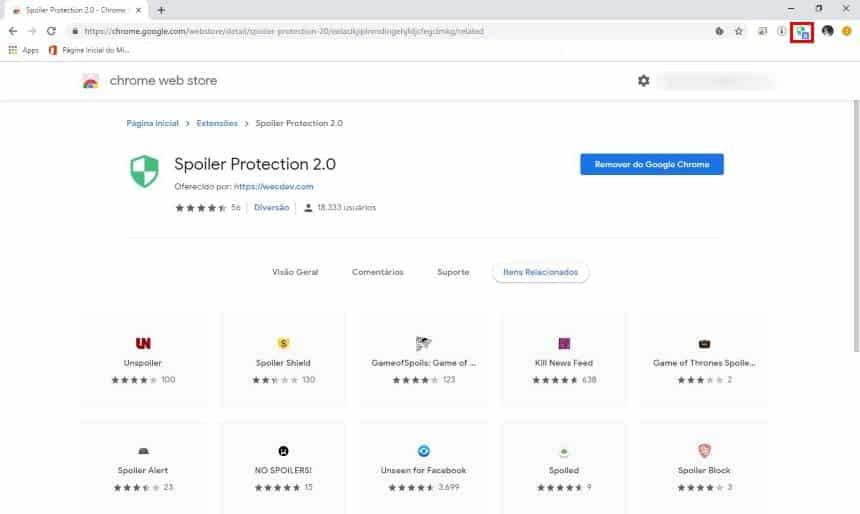This screenshot has height=514, width=860.
Task: Open the Unseen for Facebook extension card
Action: tap(423, 467)
